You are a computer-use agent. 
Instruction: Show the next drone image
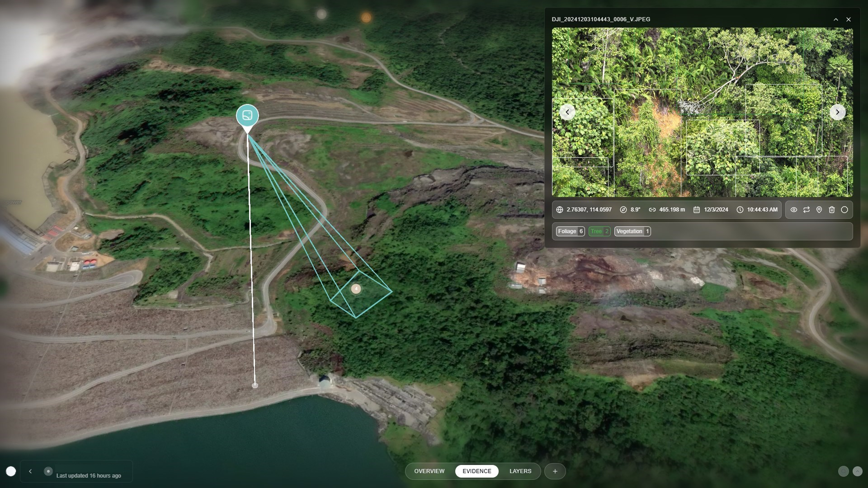tap(837, 112)
